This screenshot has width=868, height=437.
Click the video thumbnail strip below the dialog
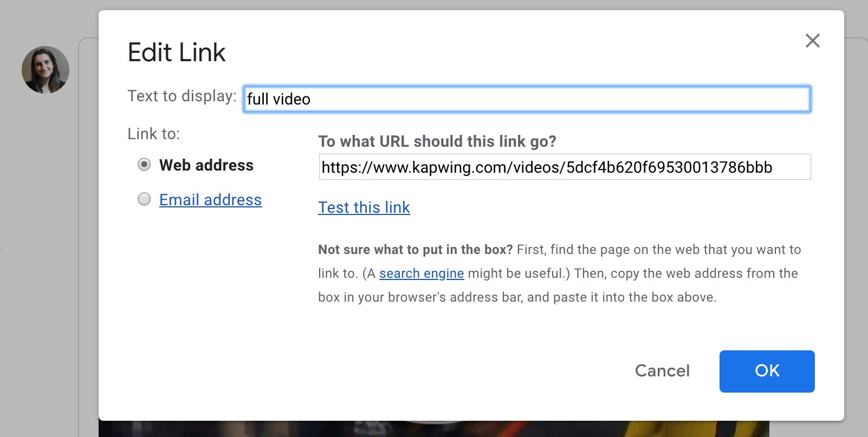[x=433, y=429]
